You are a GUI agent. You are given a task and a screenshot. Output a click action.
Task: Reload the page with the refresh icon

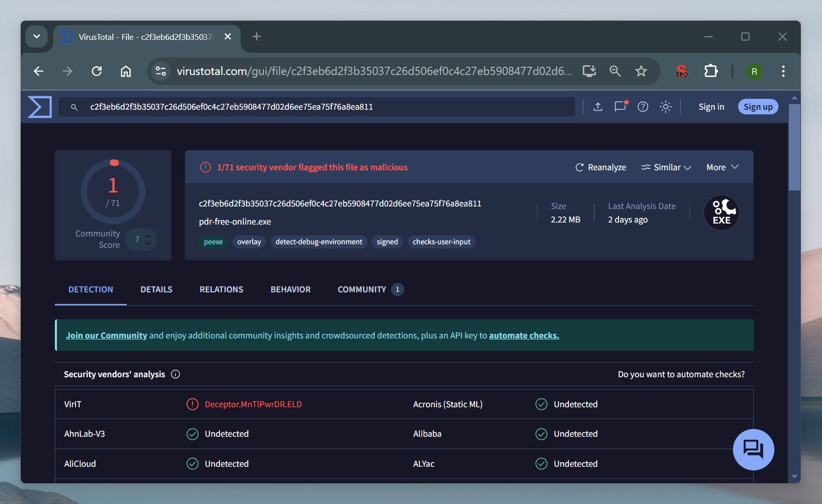[x=97, y=71]
